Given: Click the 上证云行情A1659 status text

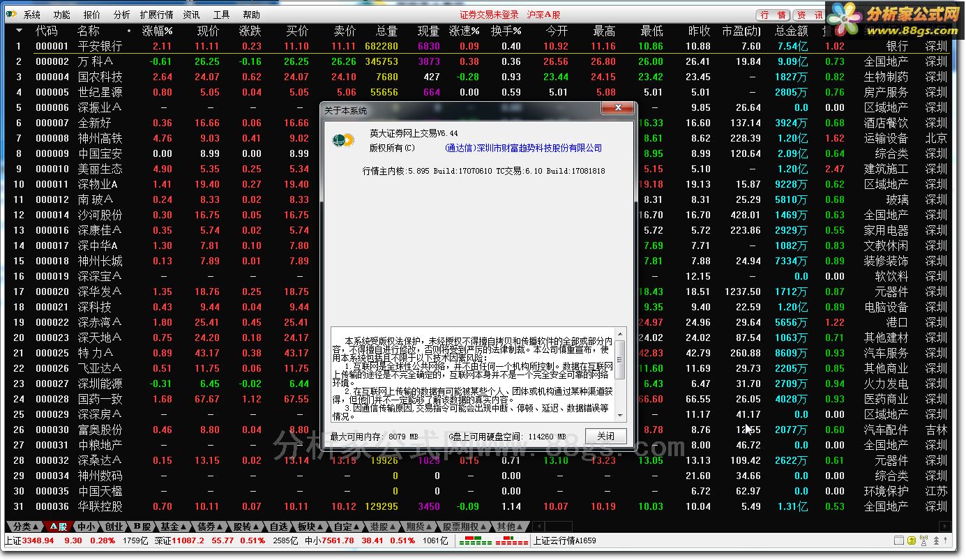Looking at the screenshot, I should point(564,540).
